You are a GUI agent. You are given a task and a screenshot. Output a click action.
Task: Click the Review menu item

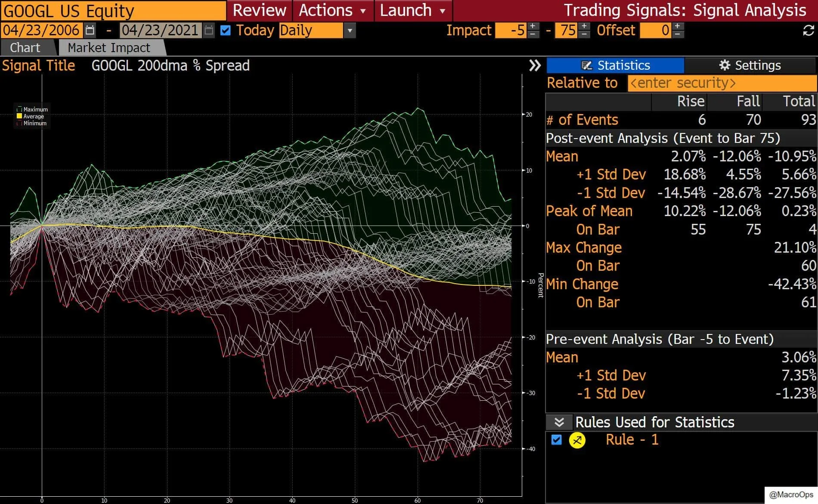tap(259, 10)
